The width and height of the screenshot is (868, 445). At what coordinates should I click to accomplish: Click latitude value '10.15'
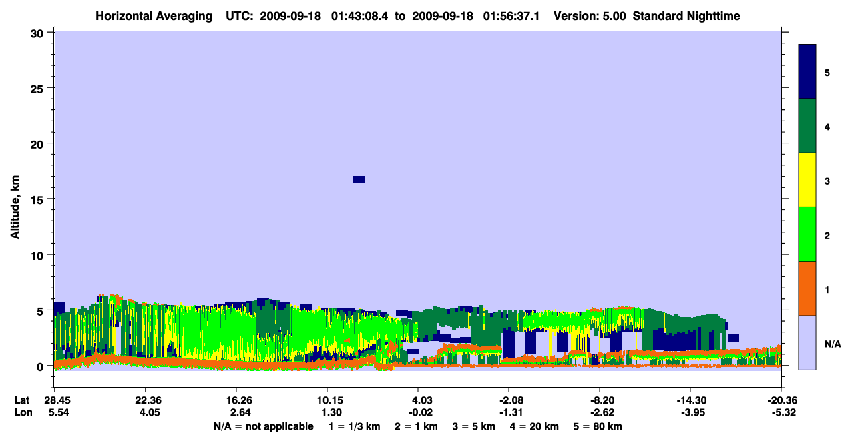pyautogui.click(x=327, y=400)
